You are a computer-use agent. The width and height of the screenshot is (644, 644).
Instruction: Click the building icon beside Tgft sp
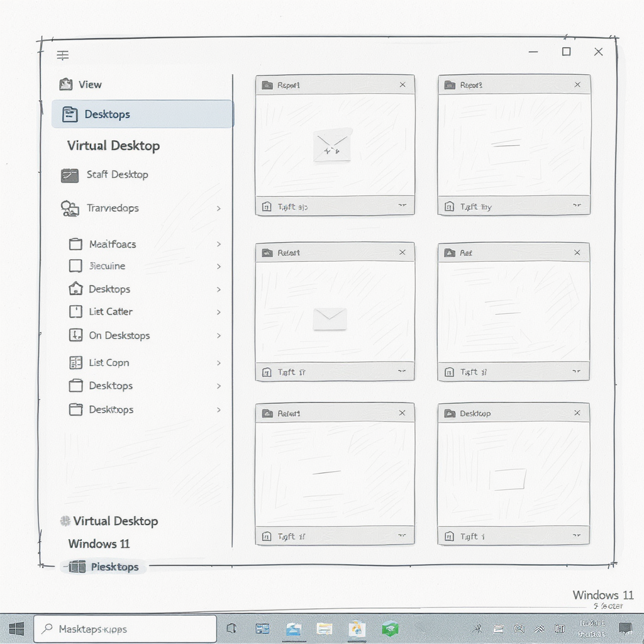(267, 206)
